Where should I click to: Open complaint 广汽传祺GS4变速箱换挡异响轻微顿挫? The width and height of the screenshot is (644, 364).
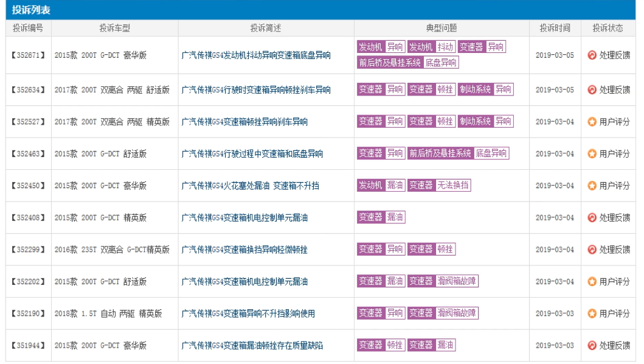pos(244,250)
